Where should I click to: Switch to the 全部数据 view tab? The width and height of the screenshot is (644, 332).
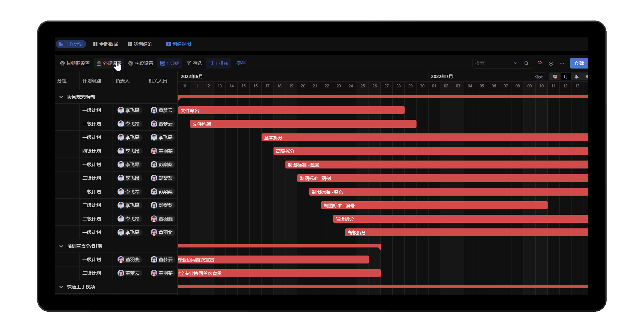(x=106, y=44)
